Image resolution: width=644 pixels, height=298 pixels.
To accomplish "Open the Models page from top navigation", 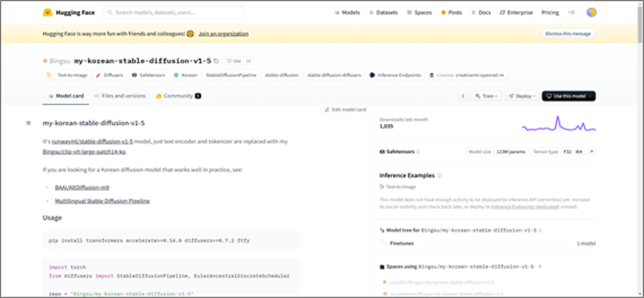I will click(x=347, y=12).
